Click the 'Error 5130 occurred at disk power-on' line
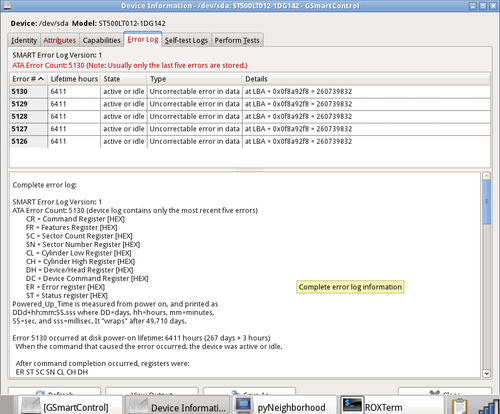The width and height of the screenshot is (500, 414). pyautogui.click(x=141, y=338)
